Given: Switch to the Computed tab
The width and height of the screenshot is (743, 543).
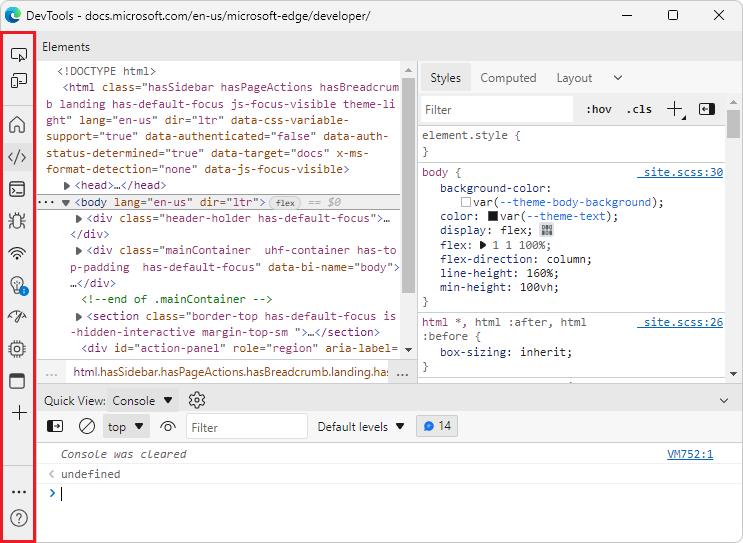Looking at the screenshot, I should (508, 78).
